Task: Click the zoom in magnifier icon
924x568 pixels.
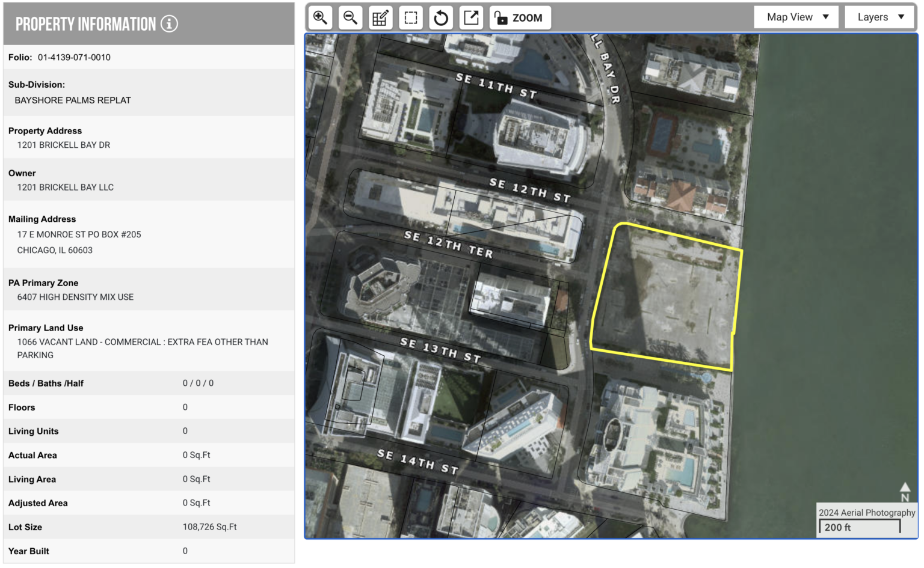Action: tap(320, 18)
